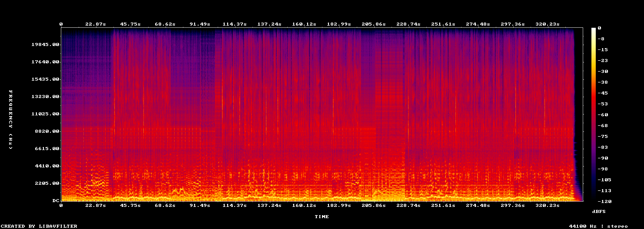
Task: Click the dBFS color scale bar
Action: click(x=594, y=114)
